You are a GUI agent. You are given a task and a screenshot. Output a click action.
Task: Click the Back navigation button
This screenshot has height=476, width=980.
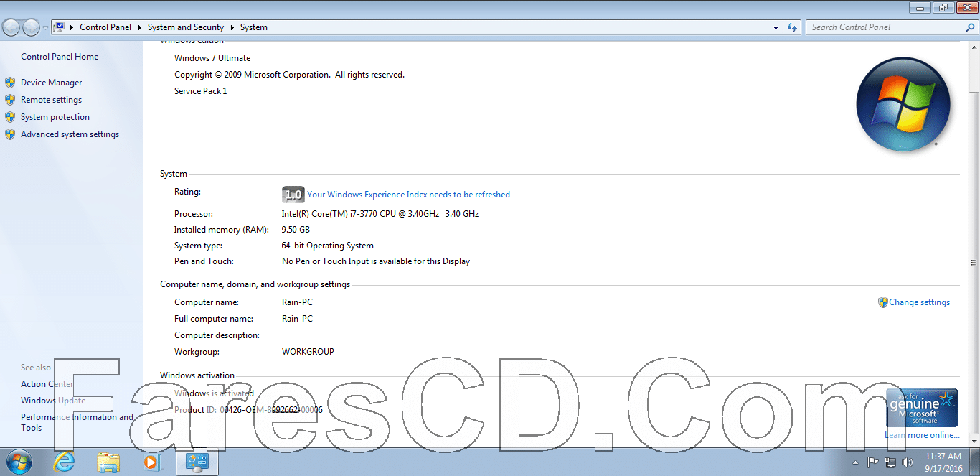(x=11, y=27)
